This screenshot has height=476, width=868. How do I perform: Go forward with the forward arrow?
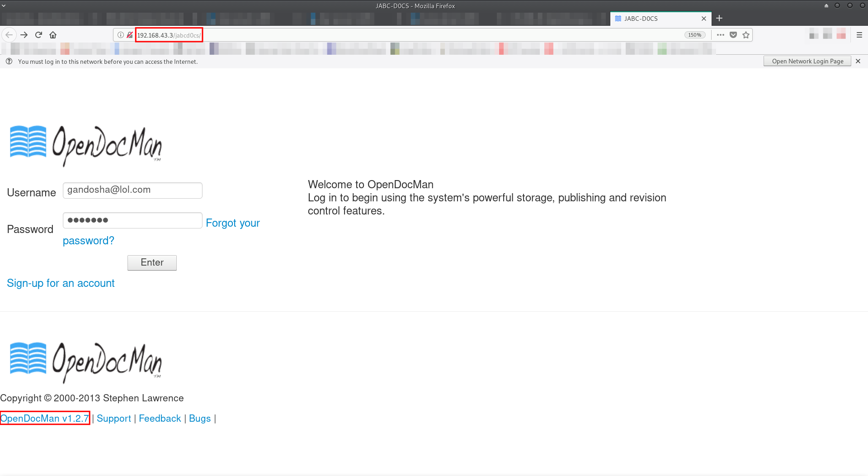(x=24, y=35)
